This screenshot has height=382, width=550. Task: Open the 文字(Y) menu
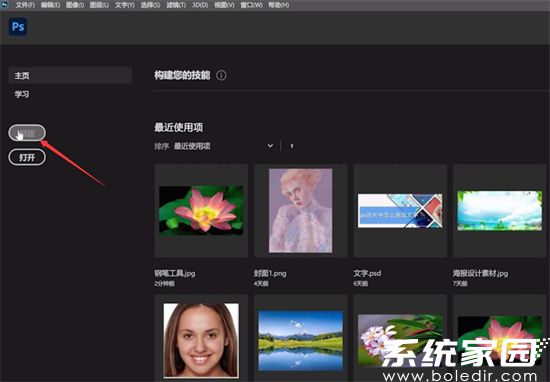pos(125,5)
